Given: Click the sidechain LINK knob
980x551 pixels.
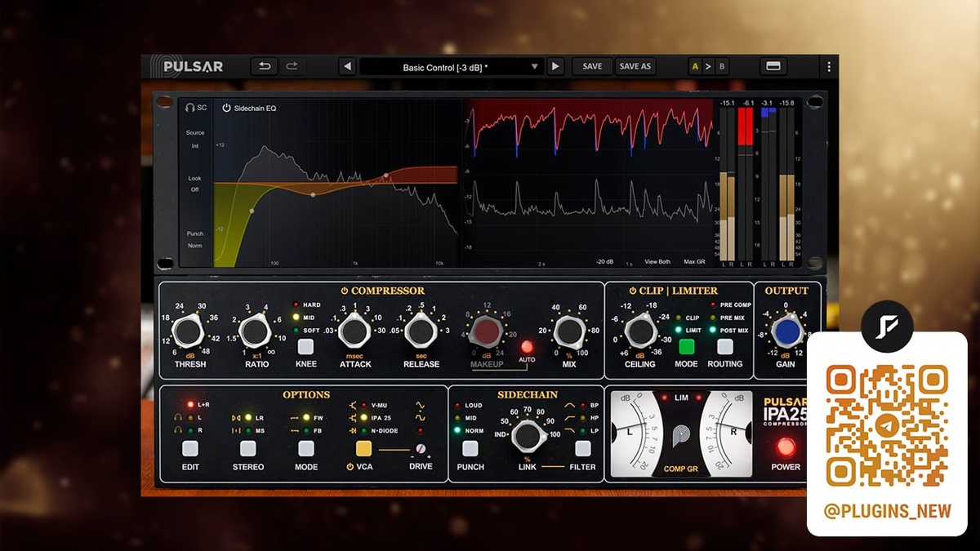Looking at the screenshot, I should pos(527,437).
